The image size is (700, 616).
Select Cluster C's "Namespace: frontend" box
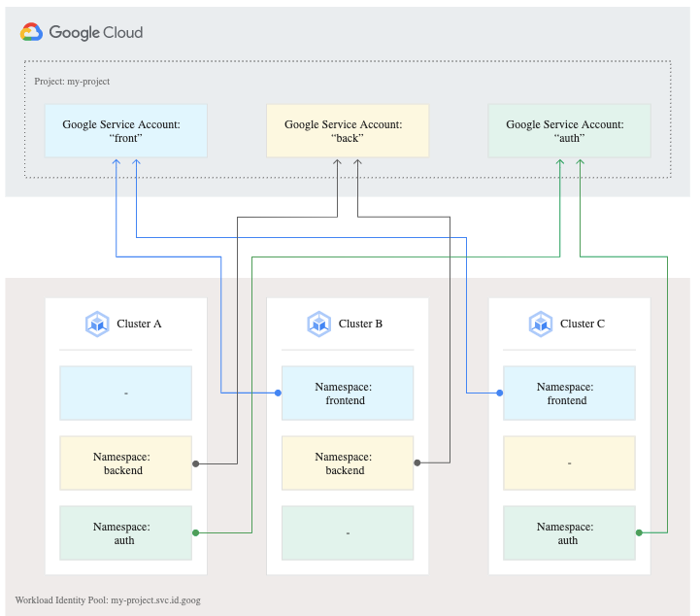coord(569,394)
